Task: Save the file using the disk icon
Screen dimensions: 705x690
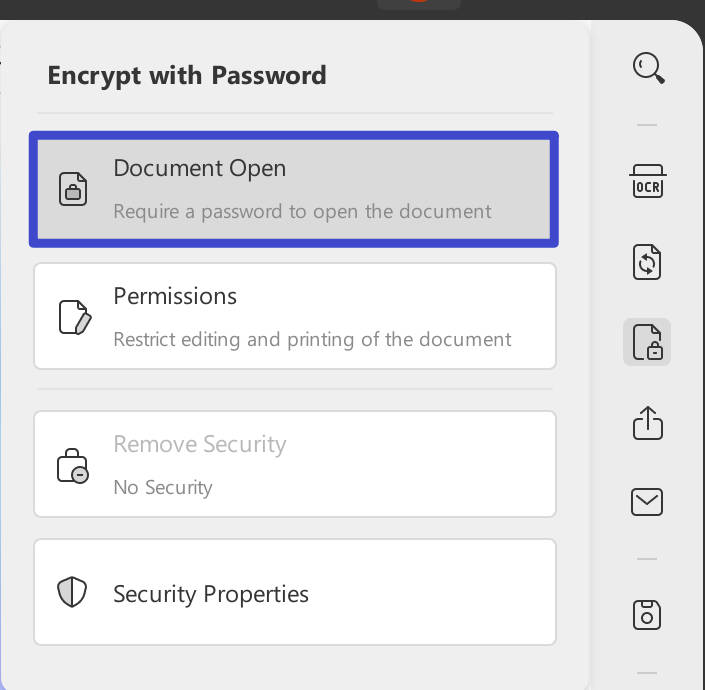Action: click(x=647, y=614)
